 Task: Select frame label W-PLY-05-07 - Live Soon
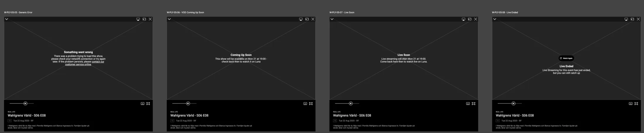point(342,13)
